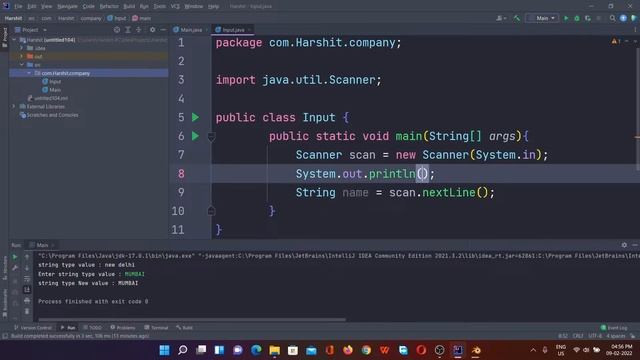
Task: Open the Problems tool window
Action: tap(123, 328)
